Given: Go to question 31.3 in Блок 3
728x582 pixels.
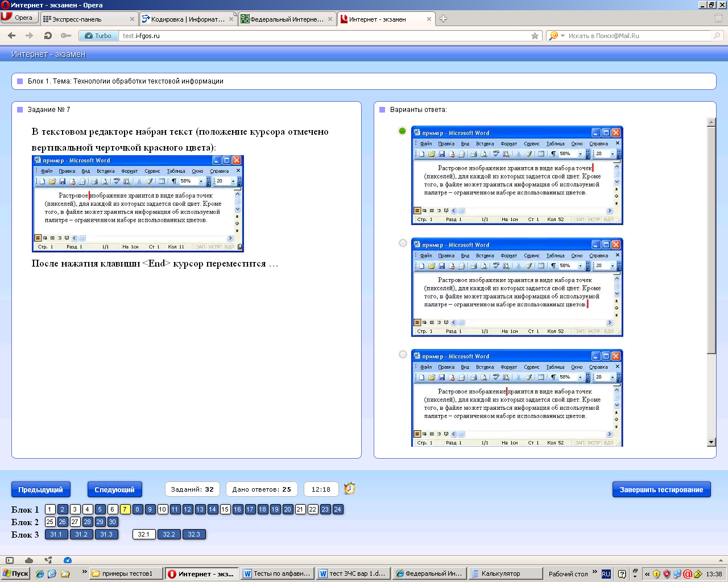Looking at the screenshot, I should click(106, 534).
